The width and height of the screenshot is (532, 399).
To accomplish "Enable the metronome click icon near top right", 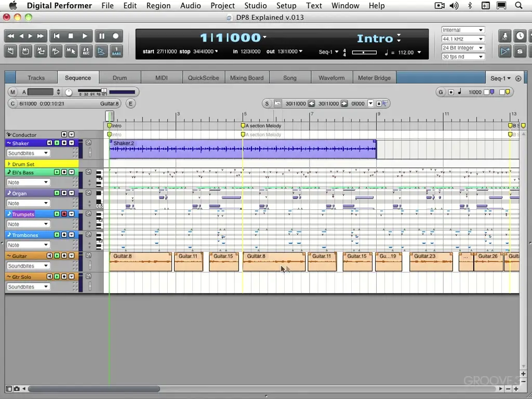I will pos(504,35).
